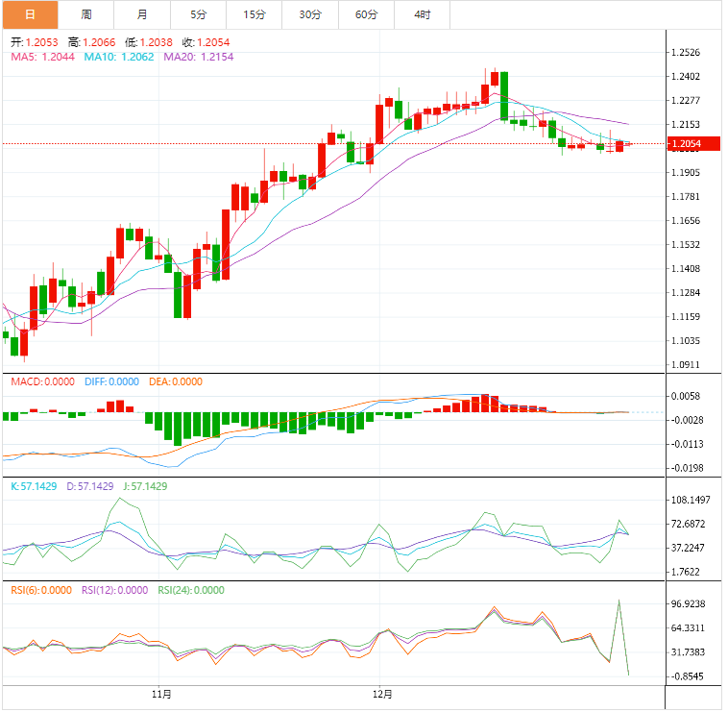Open the 4时 four-hour tab

(423, 14)
